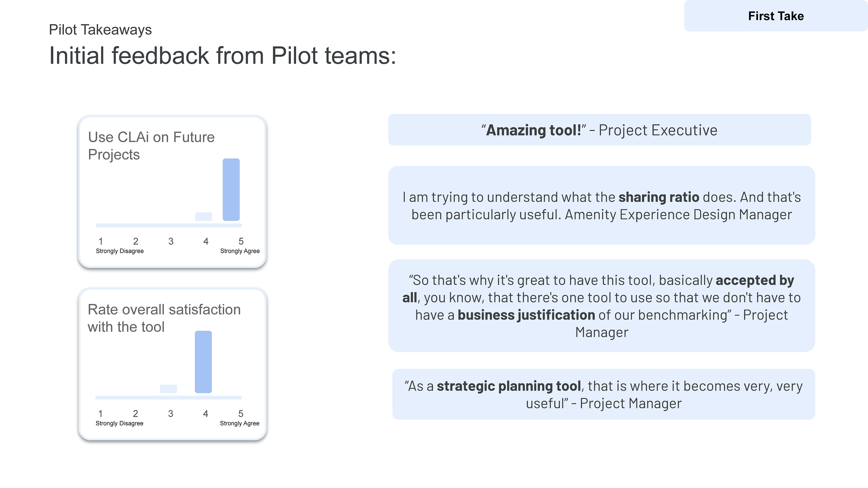
Task: Select the "Pilot Takeaways" subtitle text
Action: click(x=100, y=30)
